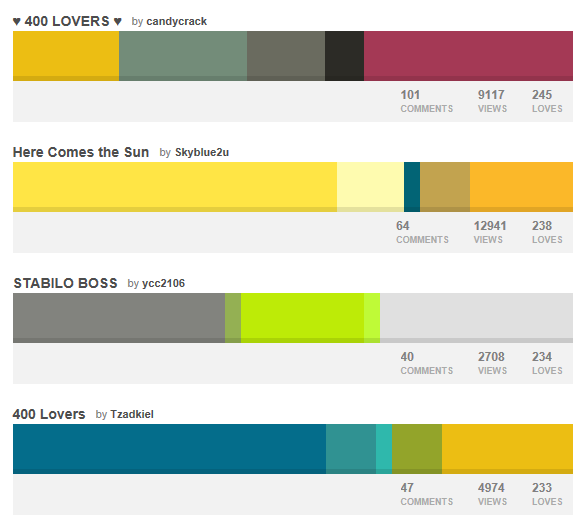Open 'Here Comes the Sun' palette title
586x523 pixels.
[x=81, y=152]
